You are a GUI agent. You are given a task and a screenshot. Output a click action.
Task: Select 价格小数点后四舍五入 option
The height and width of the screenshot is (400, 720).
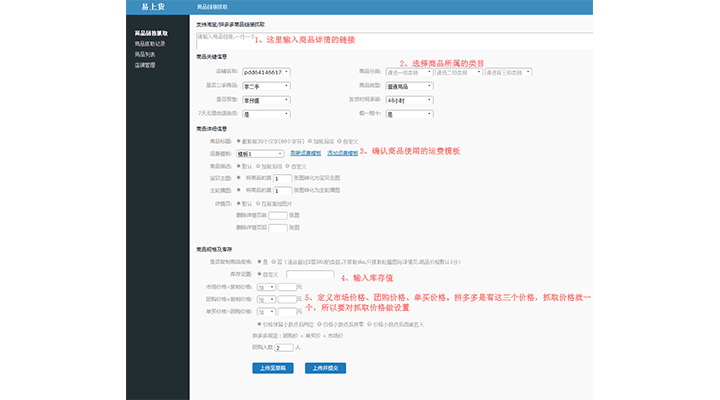(x=369, y=324)
